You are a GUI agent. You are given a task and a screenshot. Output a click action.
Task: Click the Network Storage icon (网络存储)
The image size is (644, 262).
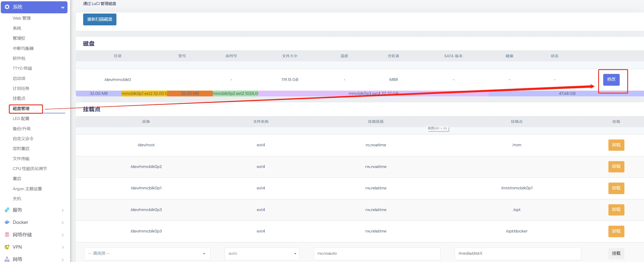[x=7, y=235]
